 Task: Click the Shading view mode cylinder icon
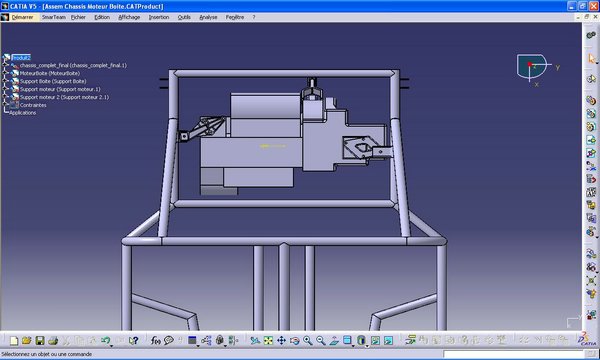click(x=361, y=340)
